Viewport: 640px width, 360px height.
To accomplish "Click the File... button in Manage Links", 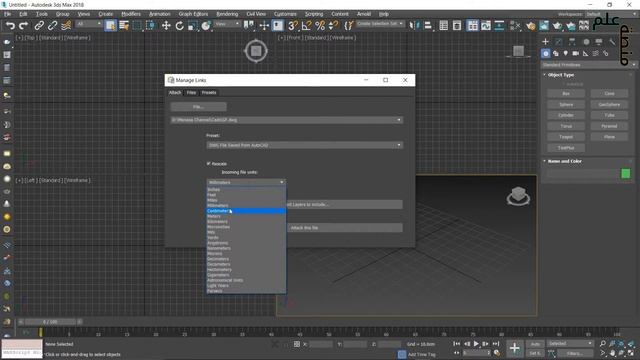I will pyautogui.click(x=198, y=107).
